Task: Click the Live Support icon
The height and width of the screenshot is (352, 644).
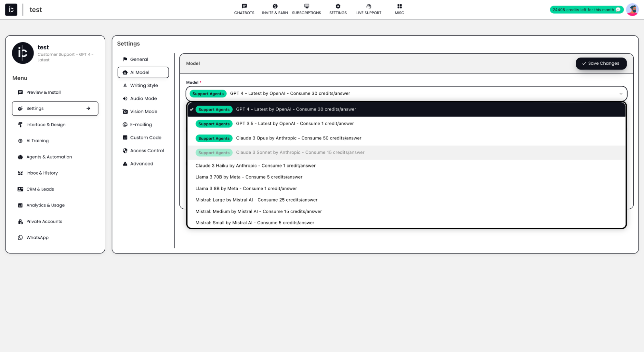Action: (x=369, y=6)
